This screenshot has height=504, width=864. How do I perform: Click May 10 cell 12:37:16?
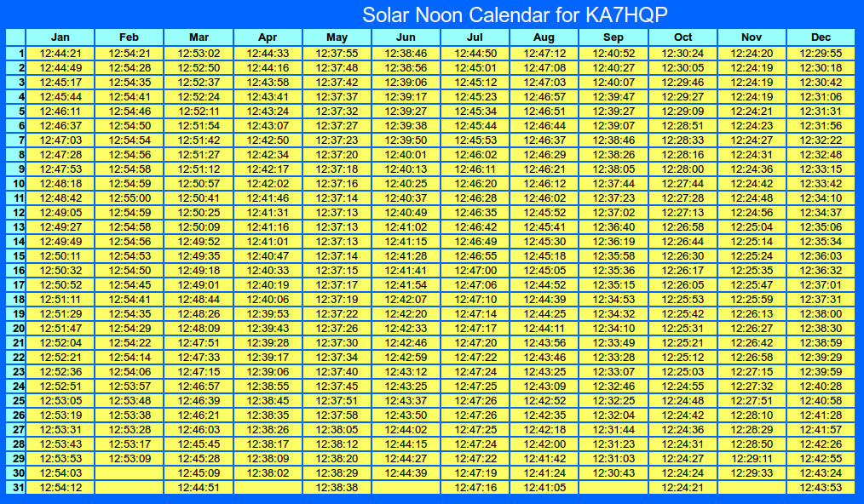click(337, 183)
